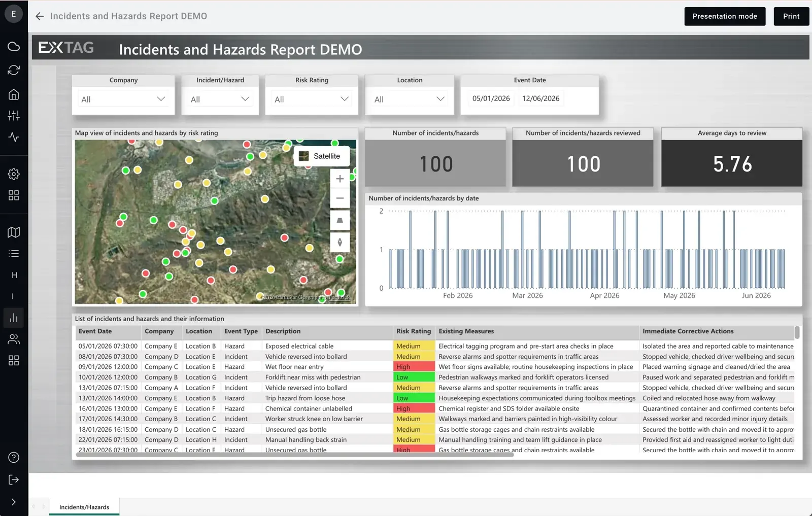Click the back arrow beside report title
Image resolution: width=812 pixels, height=516 pixels.
point(40,16)
